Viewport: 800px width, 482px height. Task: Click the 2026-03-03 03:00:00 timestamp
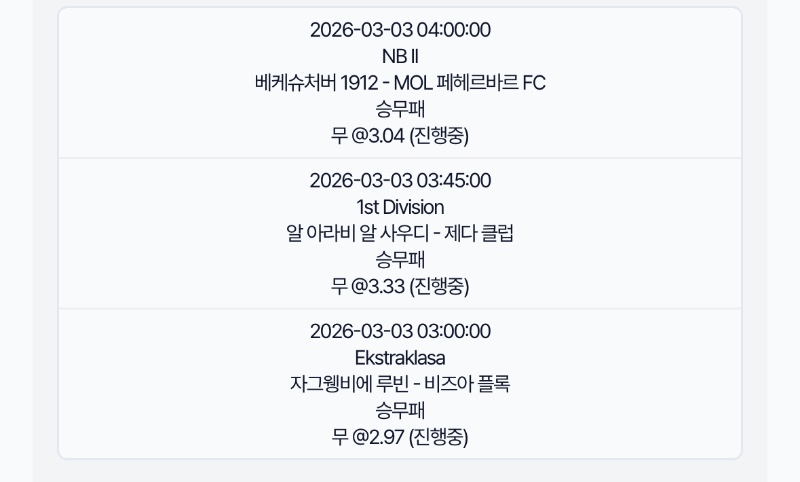[400, 332]
